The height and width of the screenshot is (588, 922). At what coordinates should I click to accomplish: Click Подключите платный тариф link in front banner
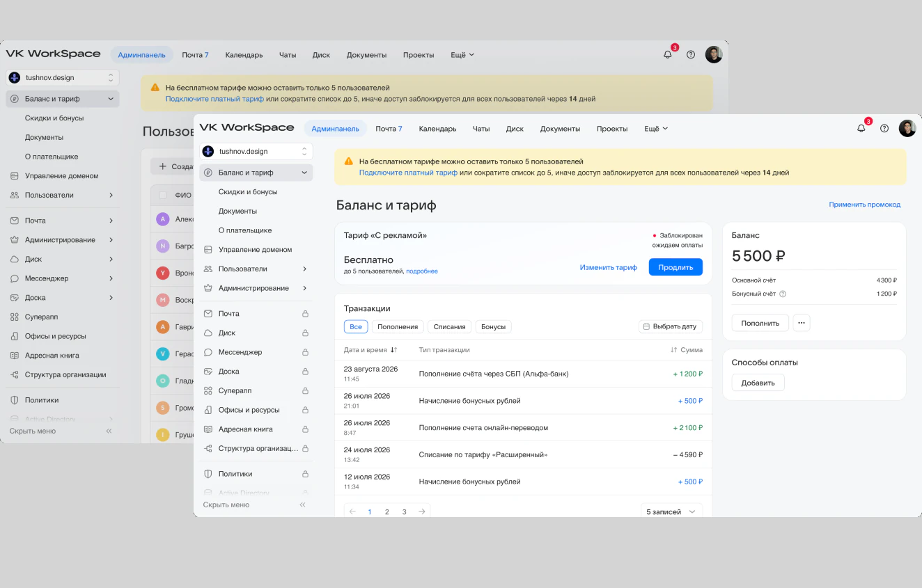tap(408, 173)
